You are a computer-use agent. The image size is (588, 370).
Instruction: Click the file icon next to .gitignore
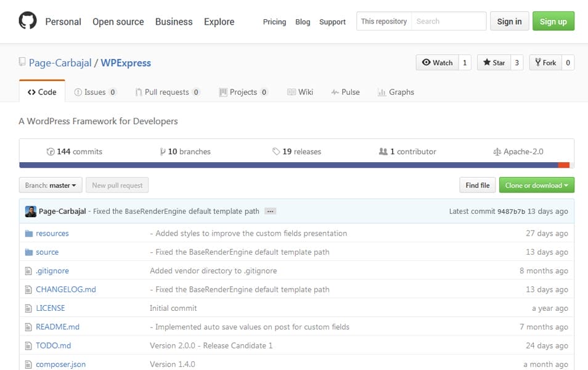tap(28, 271)
